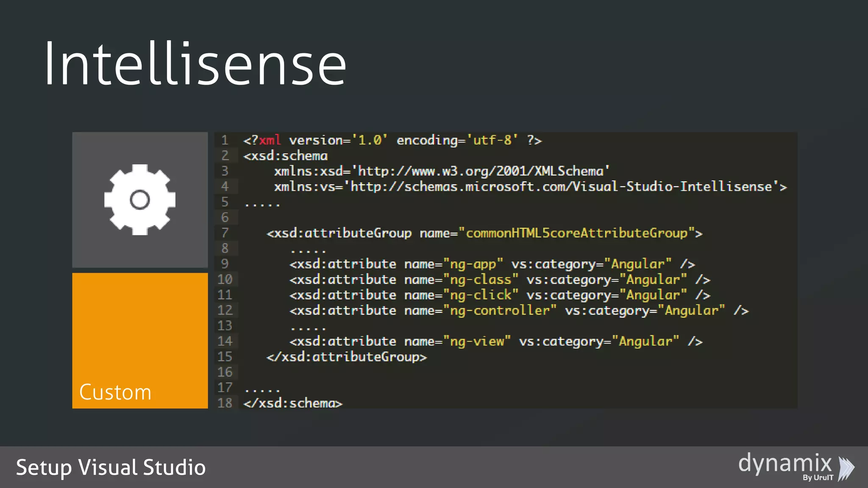The image size is (868, 488).
Task: Click the ng-class attribute line
Action: (500, 280)
